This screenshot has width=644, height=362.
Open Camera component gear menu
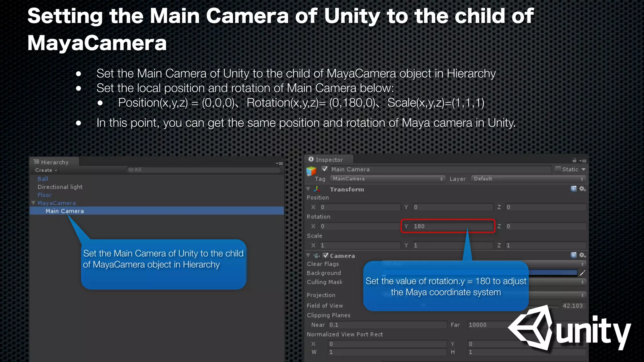(582, 255)
